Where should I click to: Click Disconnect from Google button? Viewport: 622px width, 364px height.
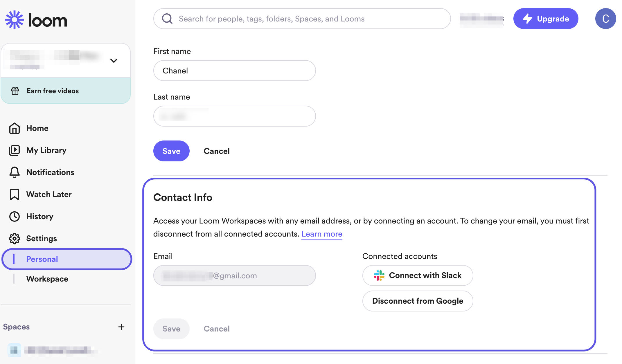tap(418, 301)
